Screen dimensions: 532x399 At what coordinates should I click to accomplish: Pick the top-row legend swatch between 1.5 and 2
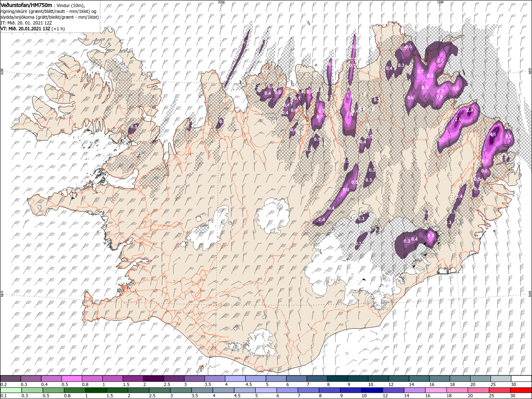(x=133, y=379)
